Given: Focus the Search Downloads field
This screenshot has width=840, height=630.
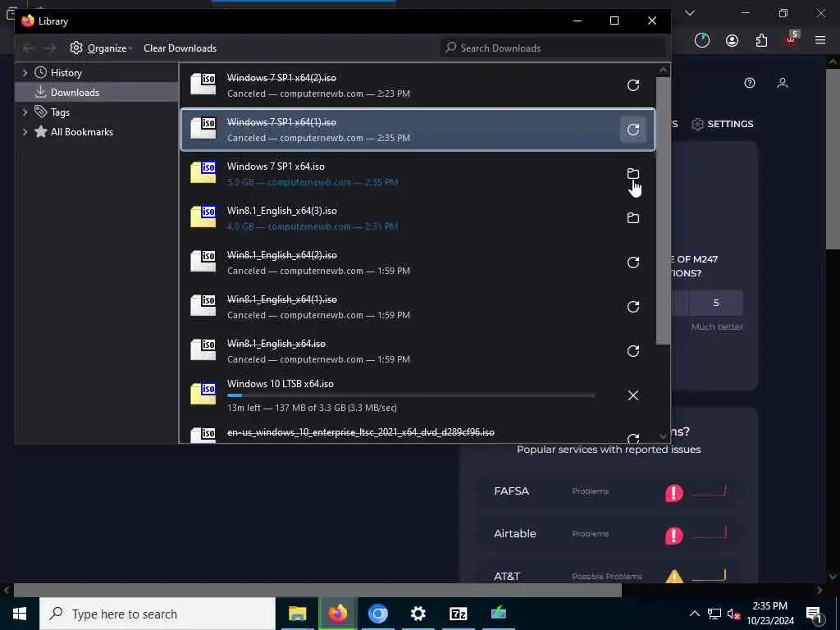Looking at the screenshot, I should [554, 48].
